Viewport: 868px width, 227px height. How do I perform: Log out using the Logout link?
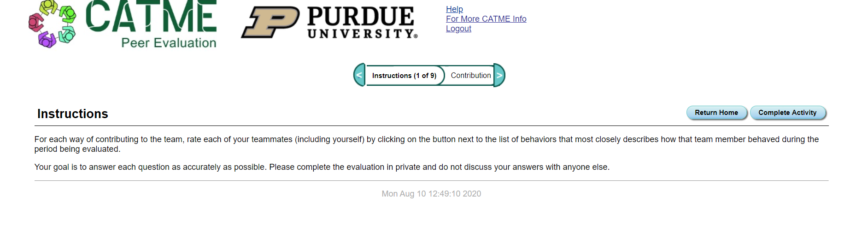pyautogui.click(x=458, y=29)
